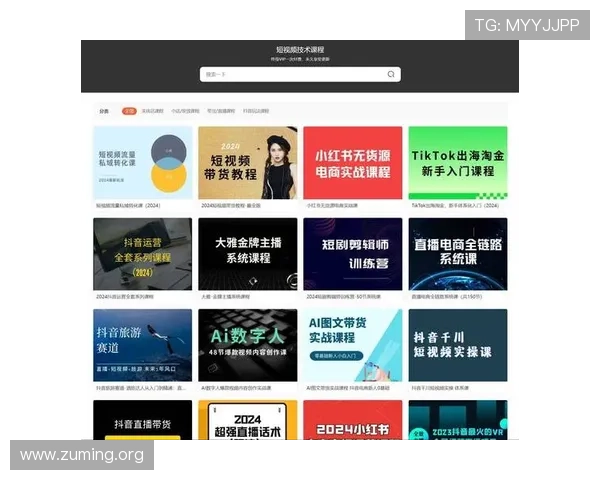Open the AI图文带货实战课程 thumbnail
The image size is (600, 480).
point(353,345)
